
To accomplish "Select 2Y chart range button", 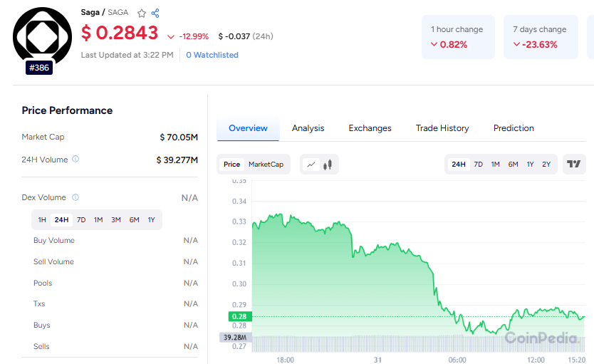I will 546,165.
